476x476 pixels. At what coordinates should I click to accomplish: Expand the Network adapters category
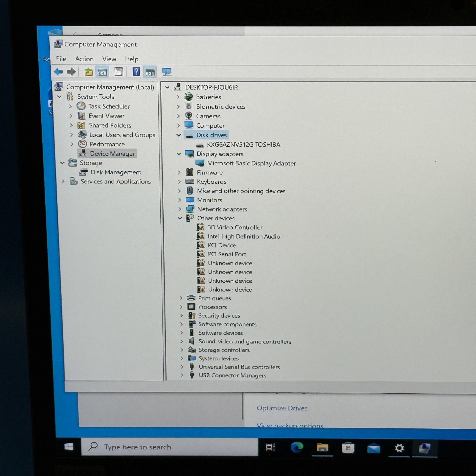click(x=180, y=209)
